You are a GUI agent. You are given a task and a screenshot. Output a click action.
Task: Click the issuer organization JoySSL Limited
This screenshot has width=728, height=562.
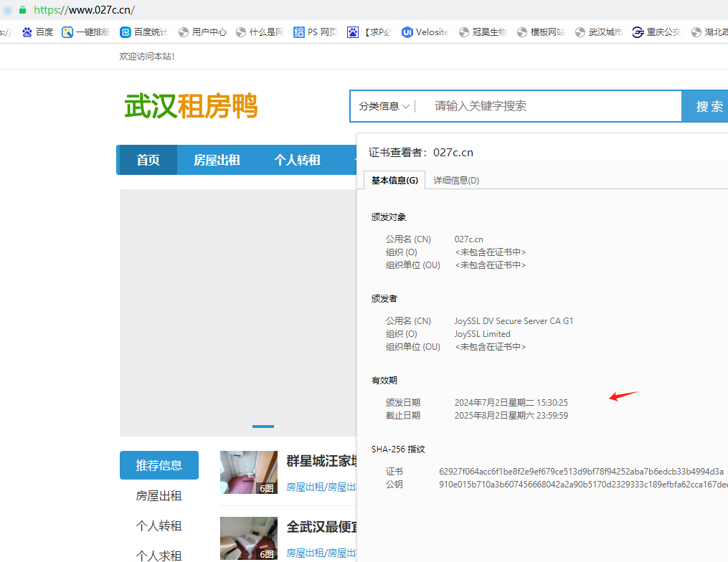483,333
